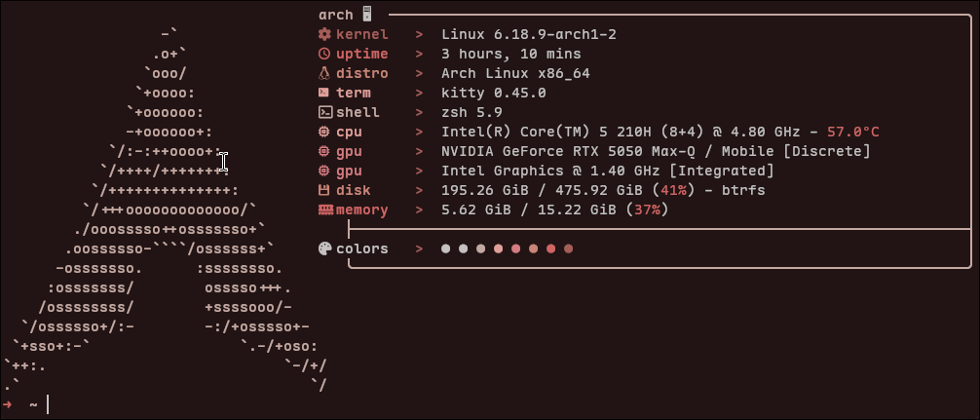The width and height of the screenshot is (980, 420).
Task: Click the 'colors' label
Action: pyautogui.click(x=361, y=248)
